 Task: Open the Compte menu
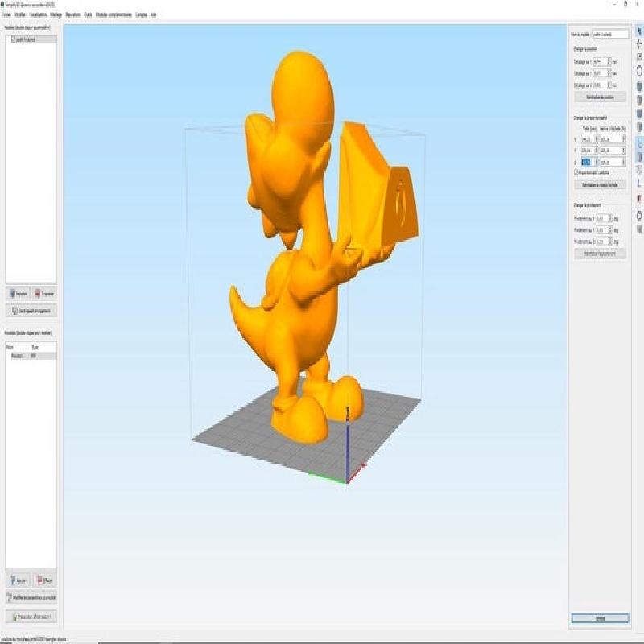click(141, 14)
